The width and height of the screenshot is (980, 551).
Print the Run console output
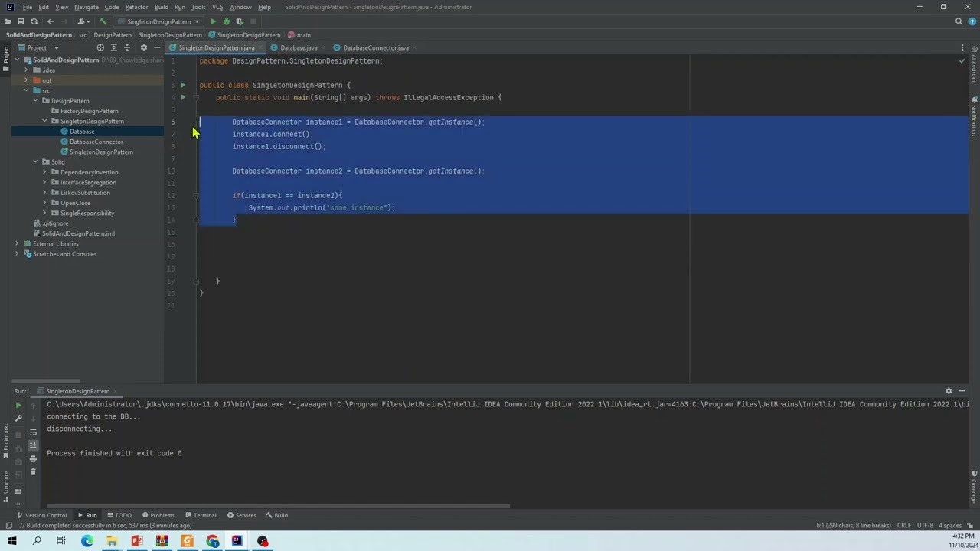click(x=33, y=458)
